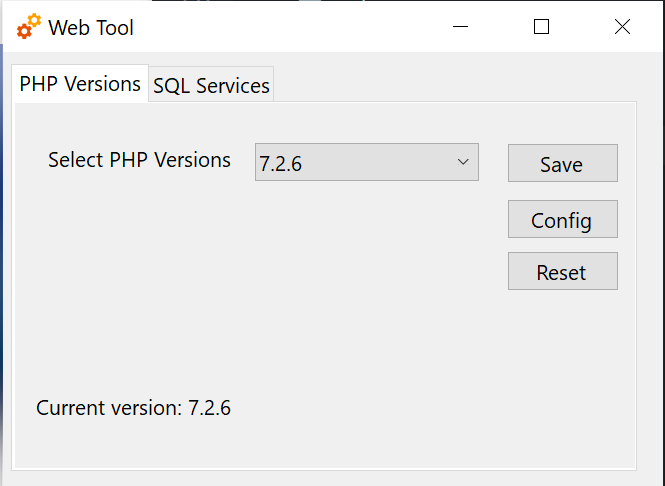665x486 pixels.
Task: Open the SQL Services tab
Action: (211, 86)
